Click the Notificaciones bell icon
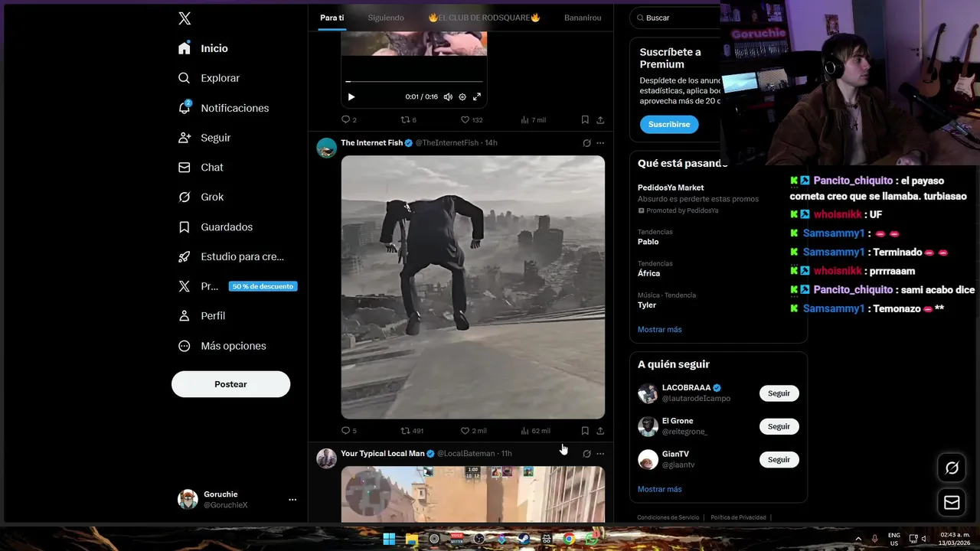The image size is (980, 551). 184,108
